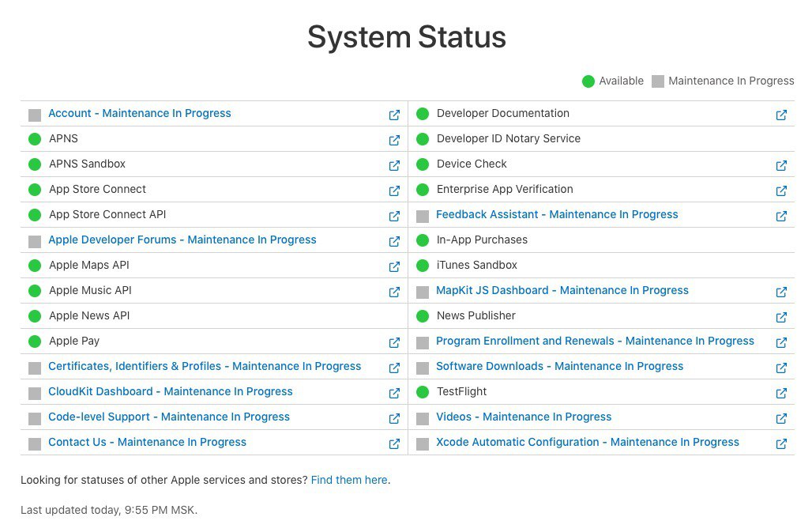Image resolution: width=812 pixels, height=532 pixels.
Task: Open external link icon for Apple Developer Forums
Action: pyautogui.click(x=394, y=241)
